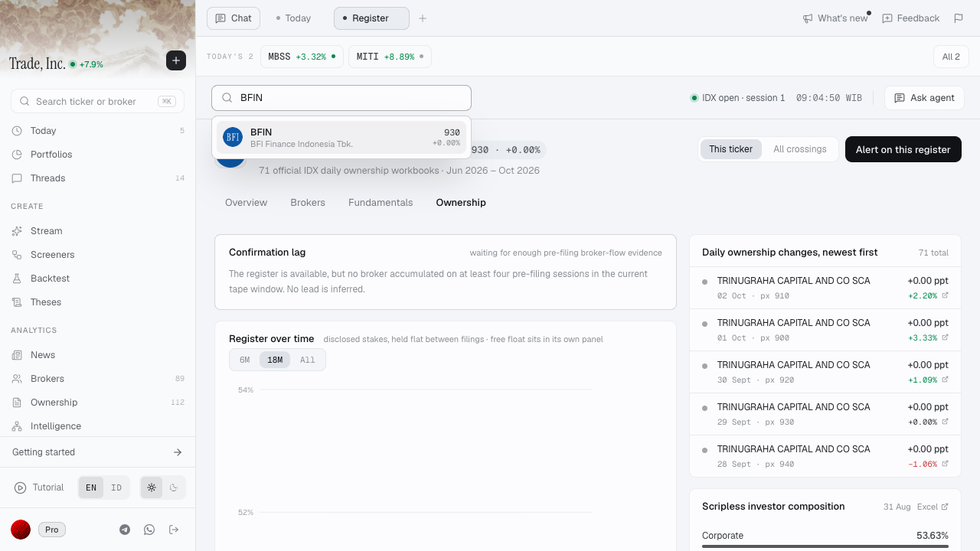Switch to the Chat tab
This screenshot has width=980, height=551.
click(234, 18)
